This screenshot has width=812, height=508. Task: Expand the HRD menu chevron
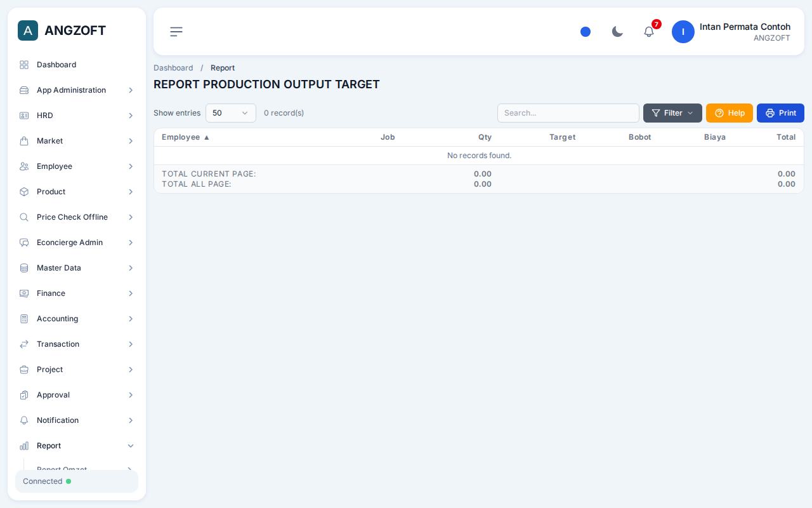[x=131, y=116]
